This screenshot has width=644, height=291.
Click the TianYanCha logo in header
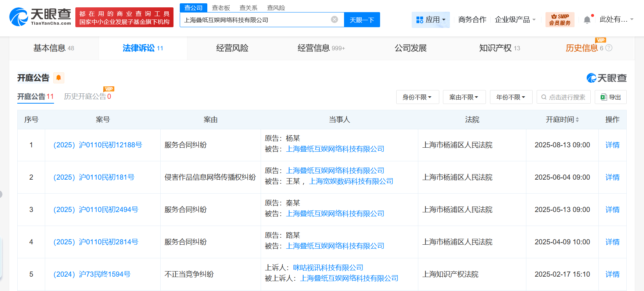click(x=40, y=17)
